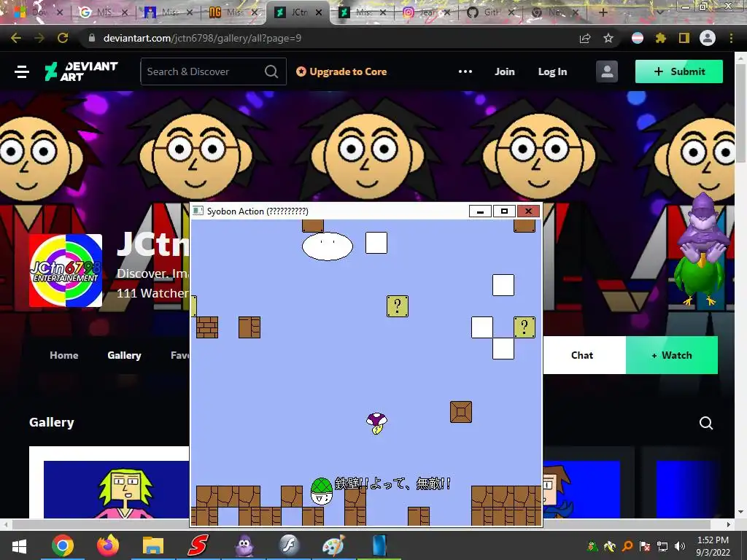
Task: Click the gallery search magnifier icon
Action: click(x=706, y=423)
